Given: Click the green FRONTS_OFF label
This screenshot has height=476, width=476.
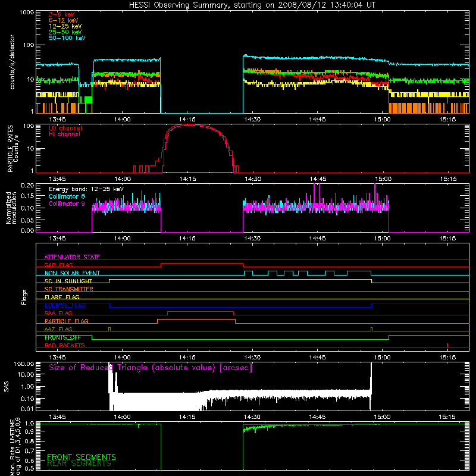Looking at the screenshot, I should click(62, 337).
